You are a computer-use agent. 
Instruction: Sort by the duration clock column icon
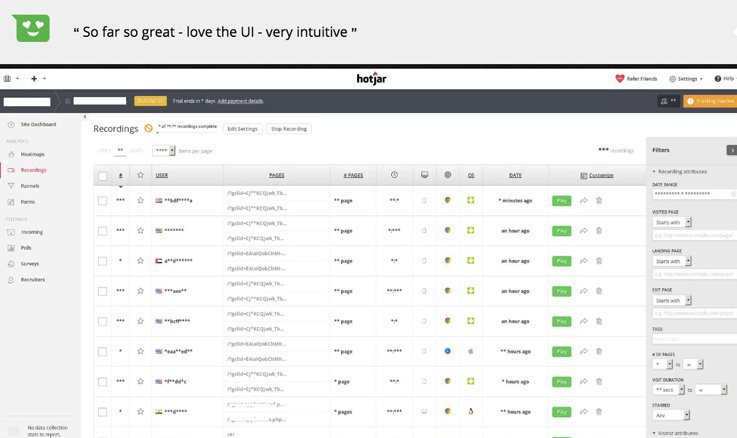[394, 175]
